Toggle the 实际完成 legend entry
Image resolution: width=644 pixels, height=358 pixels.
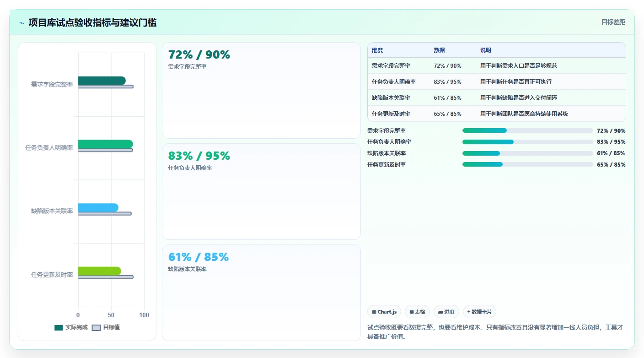pyautogui.click(x=71, y=327)
